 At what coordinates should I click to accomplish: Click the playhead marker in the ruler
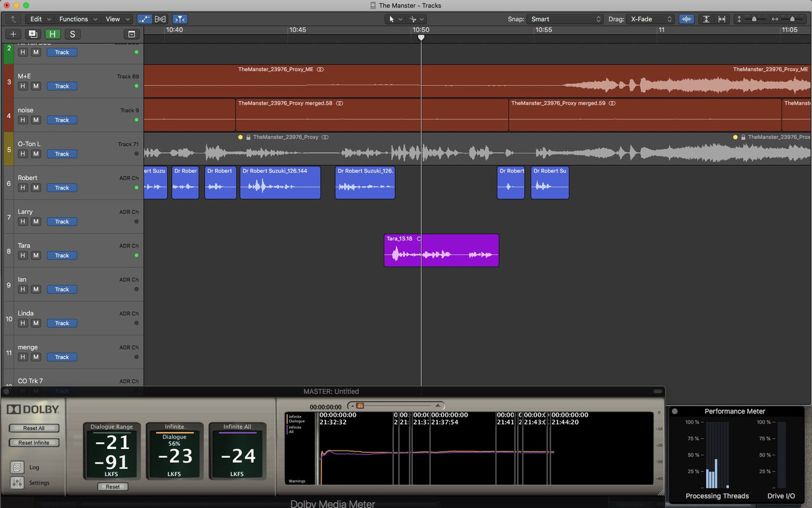click(421, 37)
